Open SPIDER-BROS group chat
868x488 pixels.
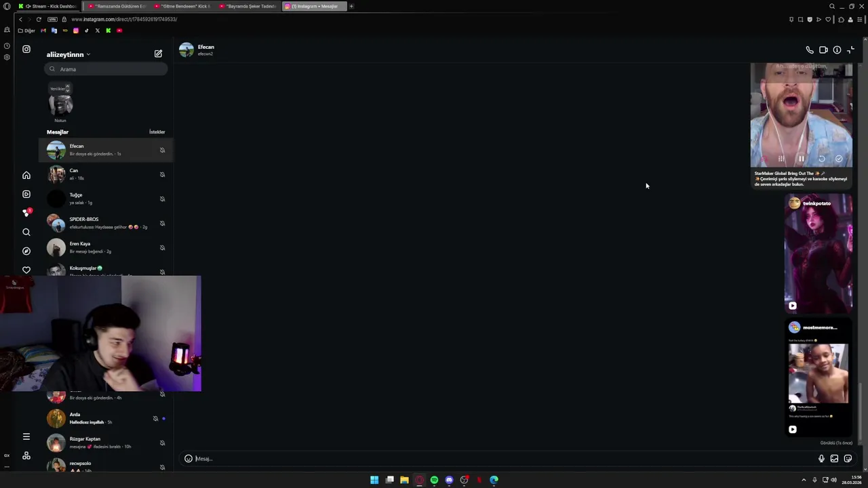pyautogui.click(x=106, y=224)
